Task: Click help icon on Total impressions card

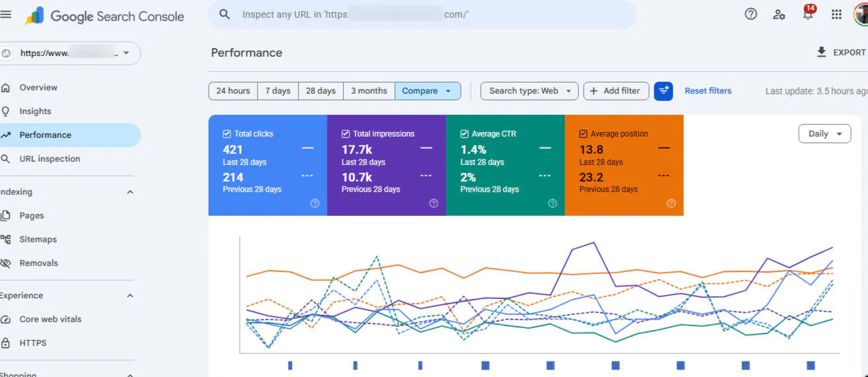Action: click(434, 203)
